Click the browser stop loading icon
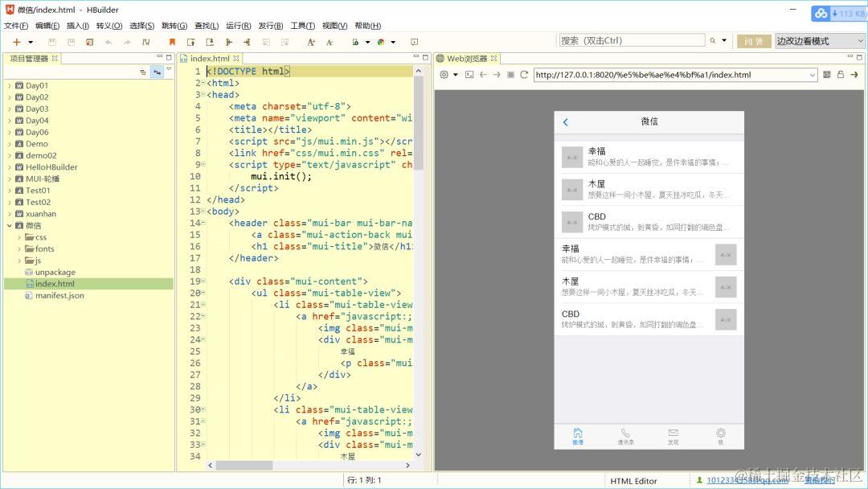 click(x=510, y=75)
